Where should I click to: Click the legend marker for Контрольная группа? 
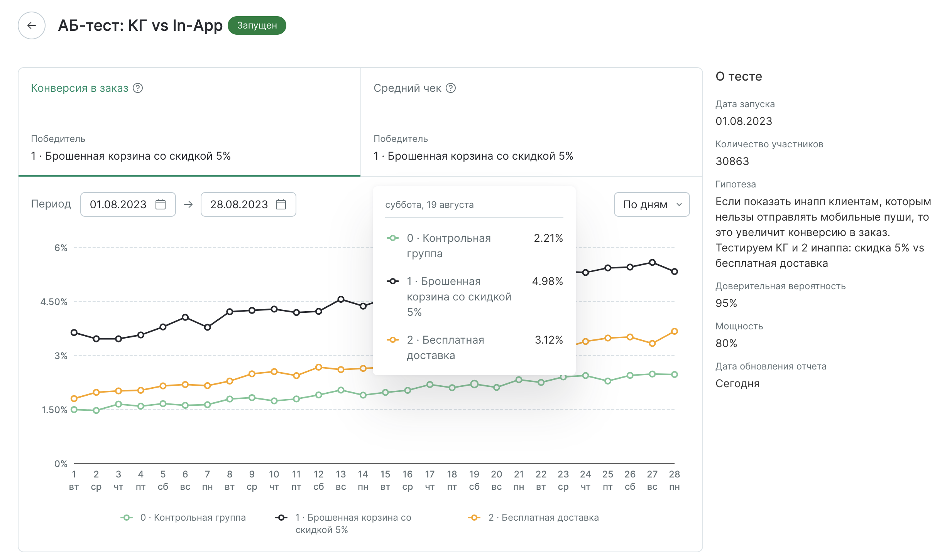pos(127,518)
